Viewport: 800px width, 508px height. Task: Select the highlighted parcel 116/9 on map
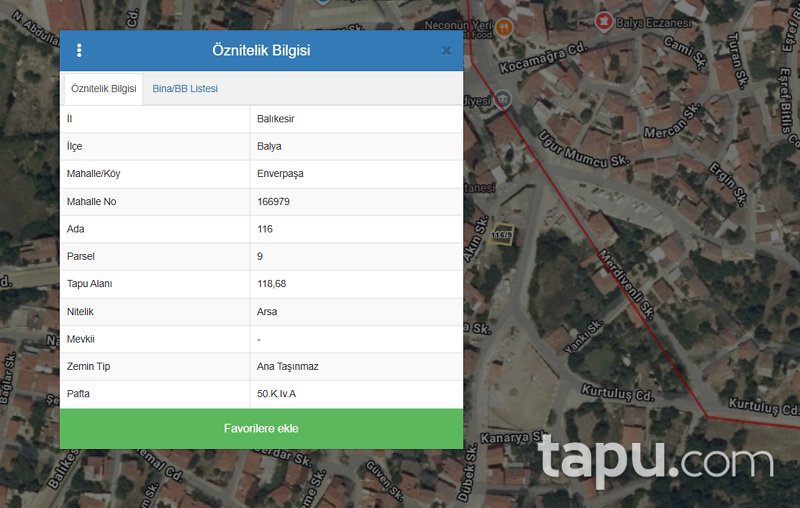(x=501, y=234)
